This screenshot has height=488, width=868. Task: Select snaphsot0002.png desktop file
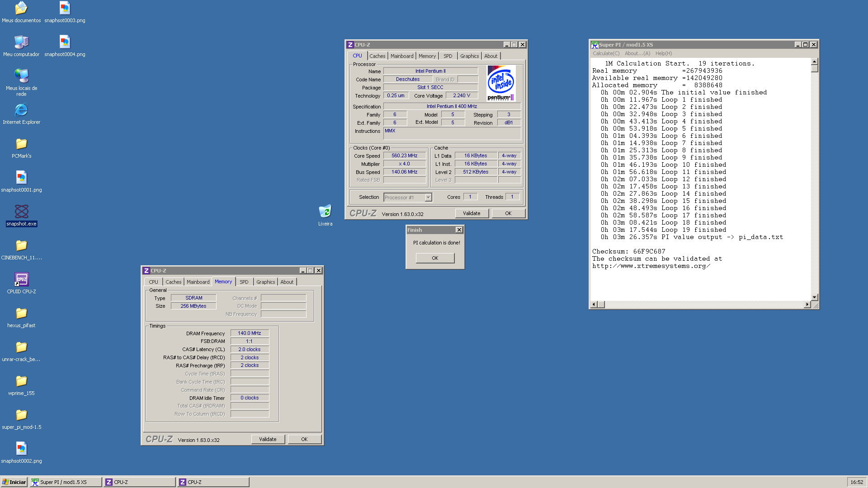21,449
